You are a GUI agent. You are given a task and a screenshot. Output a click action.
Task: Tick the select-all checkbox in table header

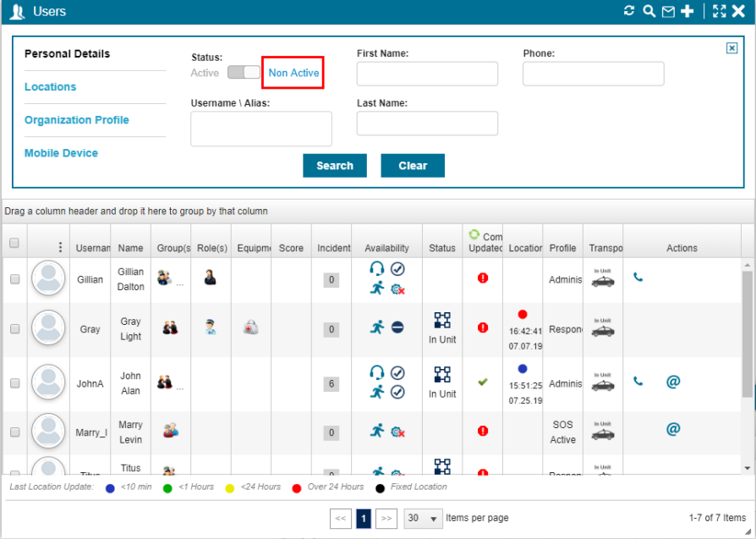click(x=14, y=244)
